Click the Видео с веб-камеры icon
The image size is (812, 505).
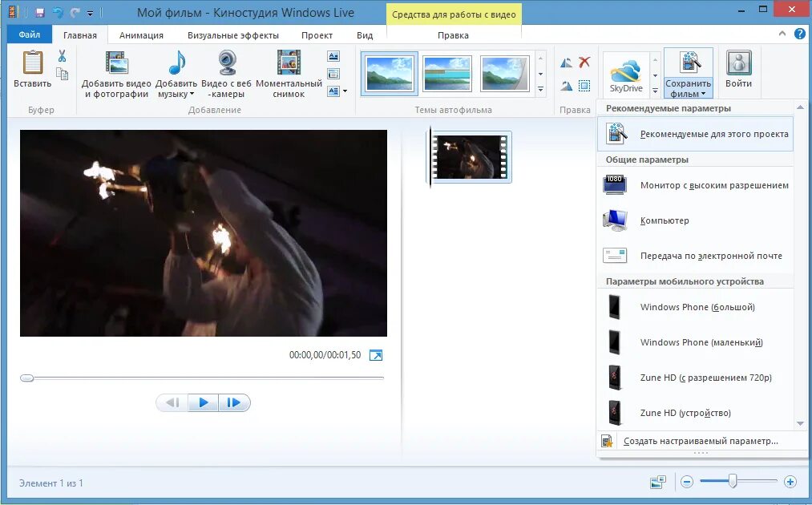point(227,63)
